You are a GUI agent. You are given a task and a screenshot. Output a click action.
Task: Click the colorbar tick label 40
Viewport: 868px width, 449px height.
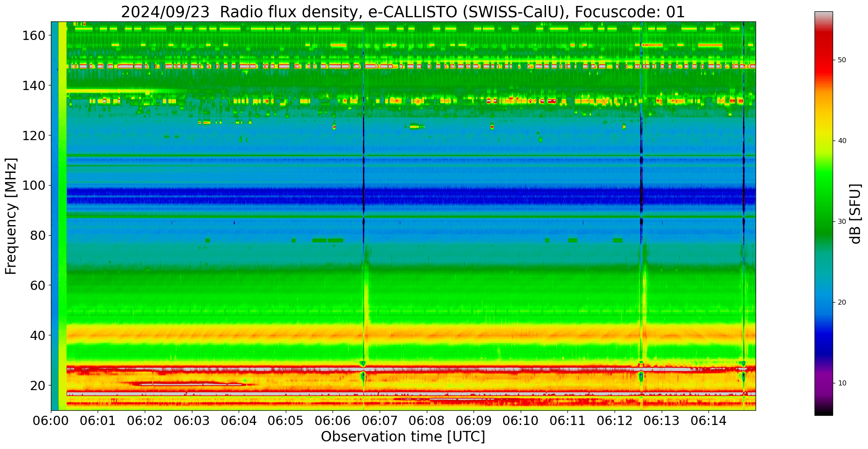842,141
